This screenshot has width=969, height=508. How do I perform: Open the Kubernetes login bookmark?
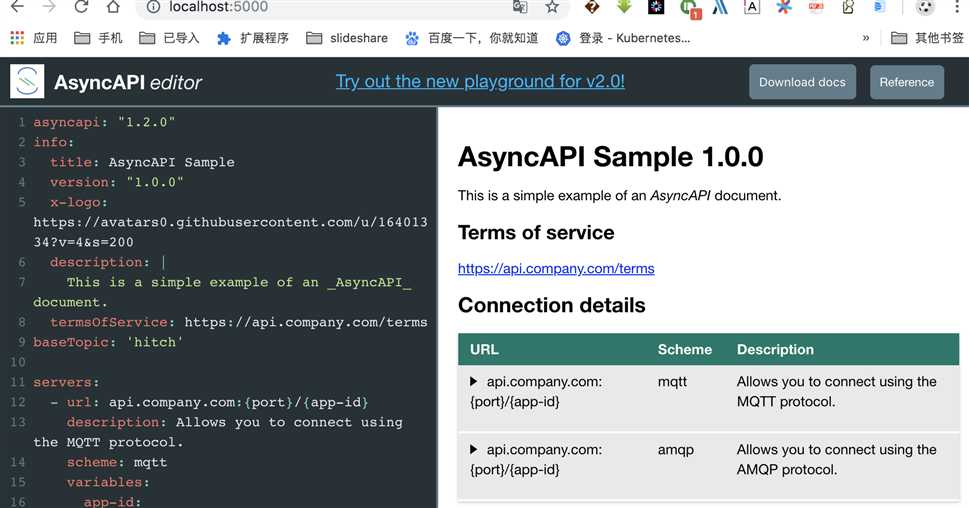pos(622,38)
